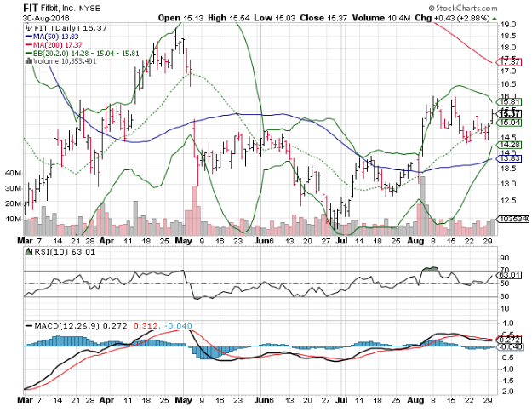This screenshot has width=532, height=412.
Task: Click the 'May' label under the price chart
Action: point(184,241)
